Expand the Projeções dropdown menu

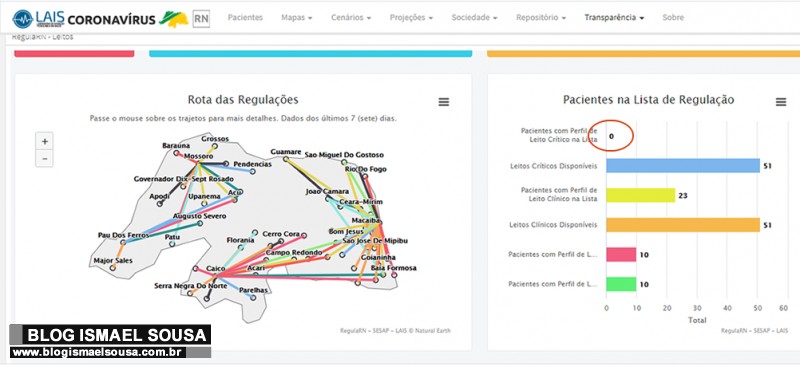[411, 17]
